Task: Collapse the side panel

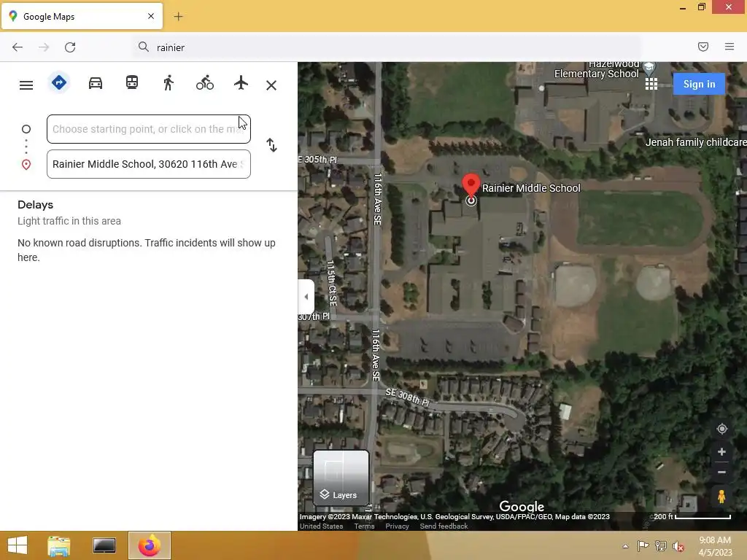Action: [306, 297]
